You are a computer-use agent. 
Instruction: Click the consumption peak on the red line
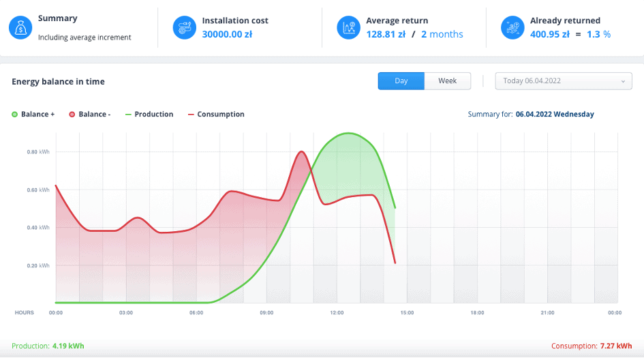coord(301,151)
